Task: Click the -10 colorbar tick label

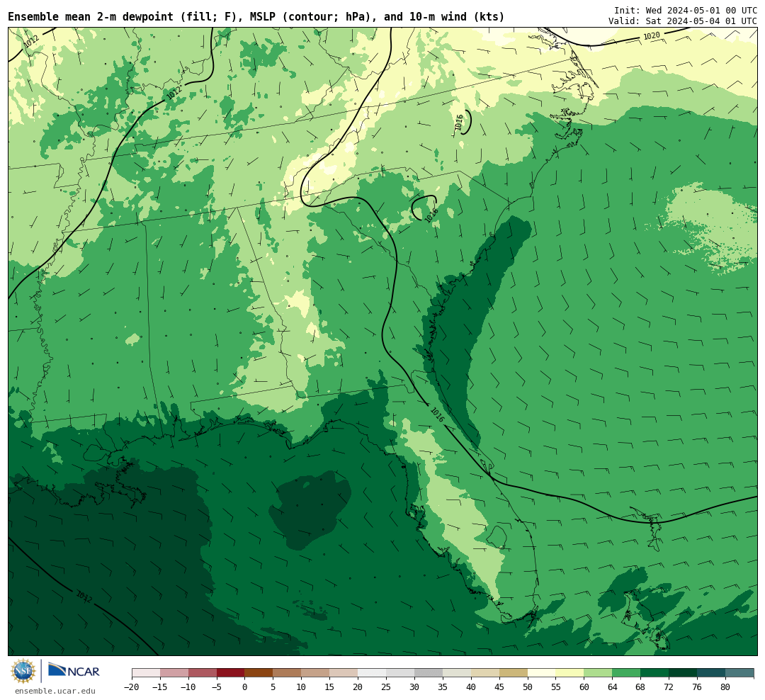Action: (x=188, y=687)
